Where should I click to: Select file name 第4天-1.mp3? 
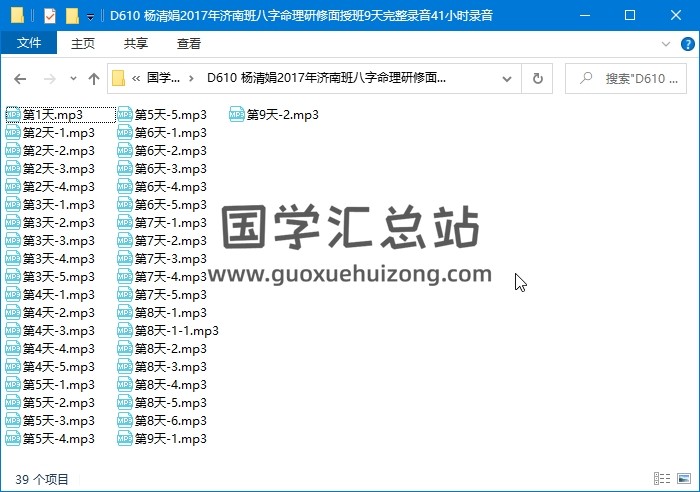point(58,295)
